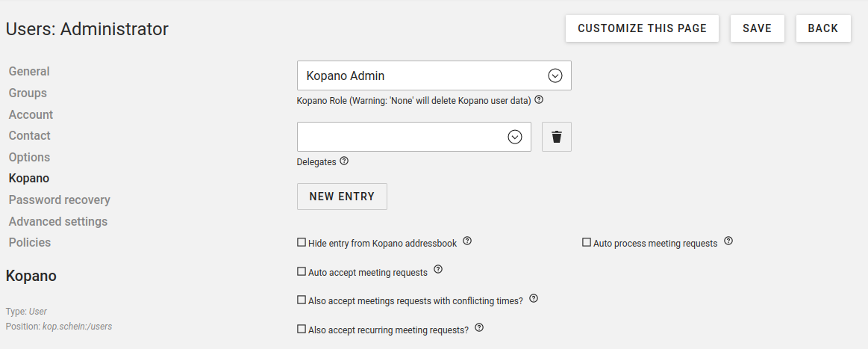Check Also accept meetings with conflicting times
This screenshot has width=868, height=349.
(302, 300)
